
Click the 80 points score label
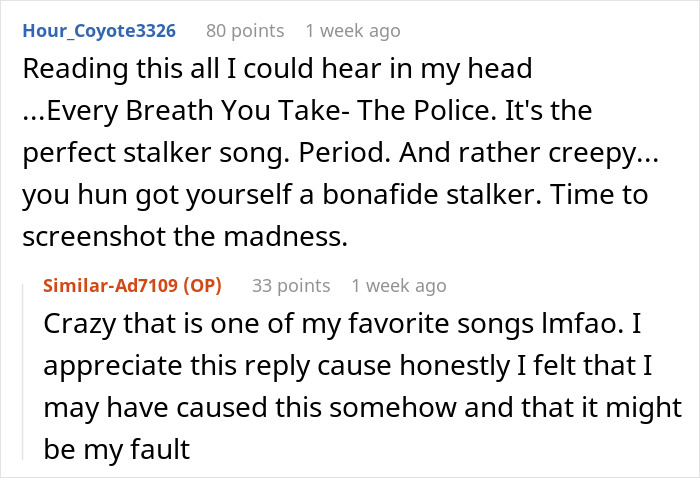(245, 31)
